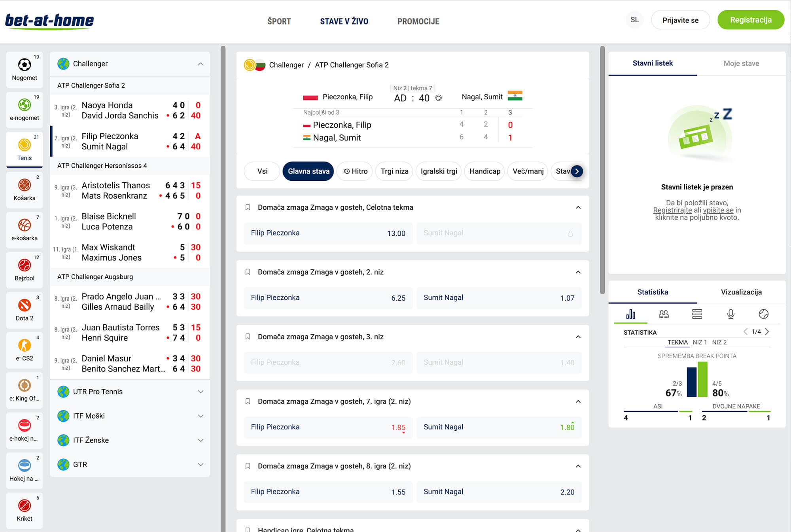Select the Tenis sport icon
The image size is (791, 532).
(25, 149)
